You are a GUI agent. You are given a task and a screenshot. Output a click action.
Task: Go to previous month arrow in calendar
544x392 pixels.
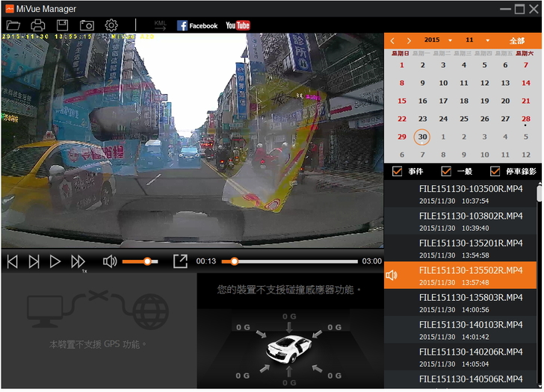coord(392,40)
